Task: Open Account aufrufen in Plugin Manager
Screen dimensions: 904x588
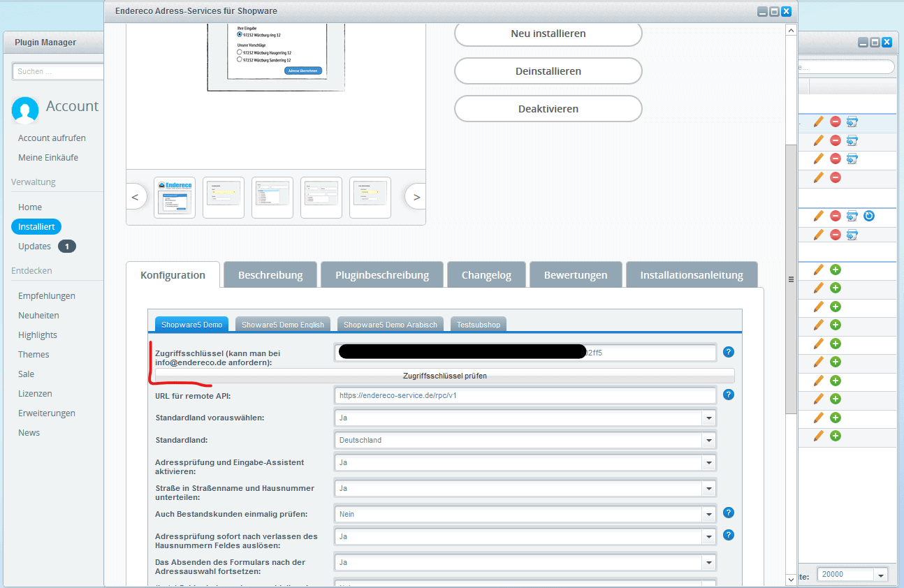Action: (x=52, y=138)
